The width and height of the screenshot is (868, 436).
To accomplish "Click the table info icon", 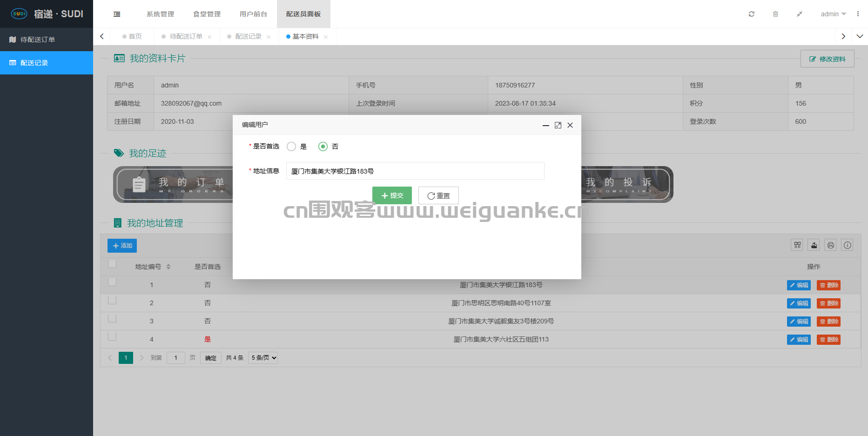I will tap(848, 245).
